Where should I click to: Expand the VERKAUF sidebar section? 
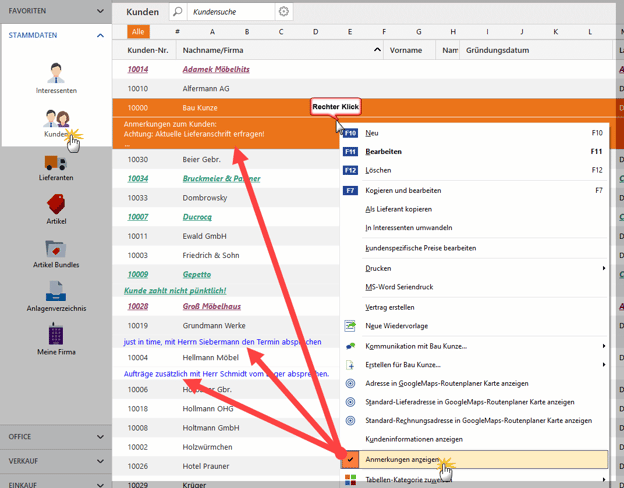(x=100, y=461)
